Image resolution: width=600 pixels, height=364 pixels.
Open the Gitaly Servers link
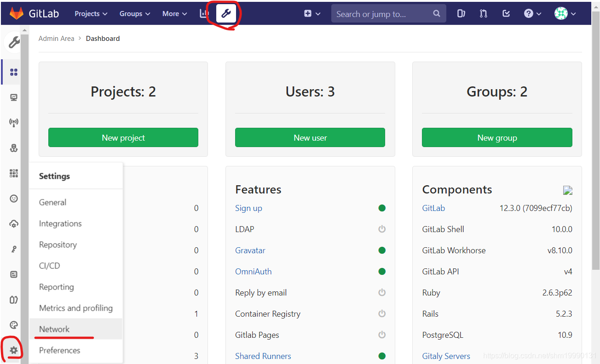click(446, 356)
